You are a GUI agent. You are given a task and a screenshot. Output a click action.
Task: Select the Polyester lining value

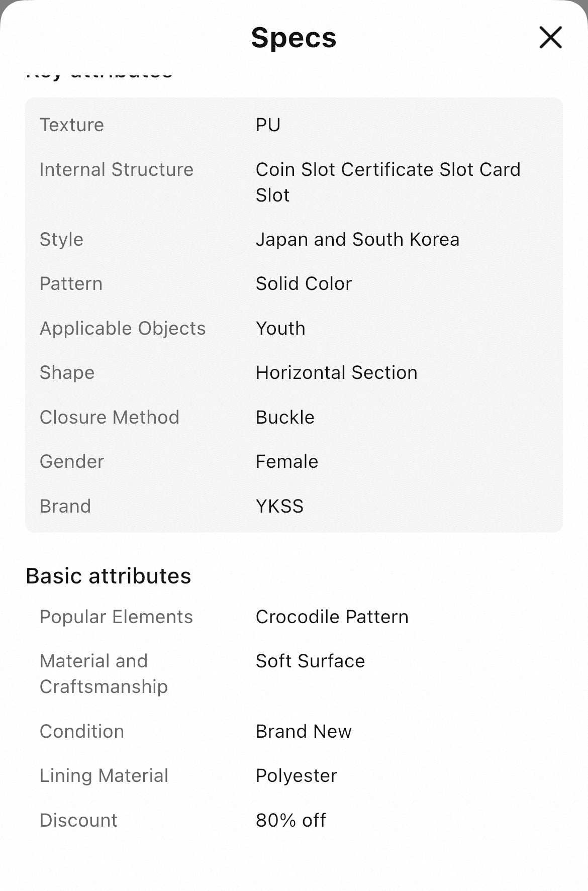point(296,775)
